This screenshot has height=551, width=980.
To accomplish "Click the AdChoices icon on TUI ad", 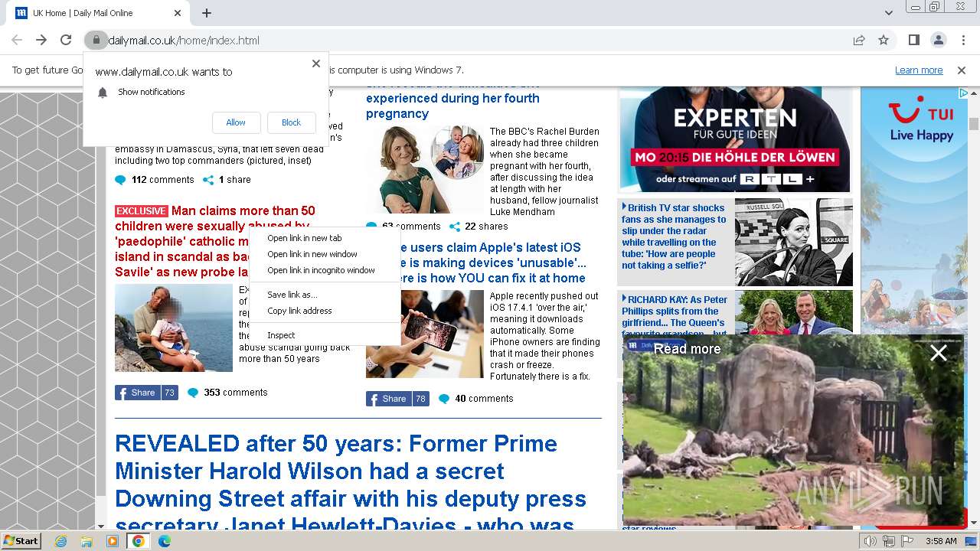I will pos(963,93).
